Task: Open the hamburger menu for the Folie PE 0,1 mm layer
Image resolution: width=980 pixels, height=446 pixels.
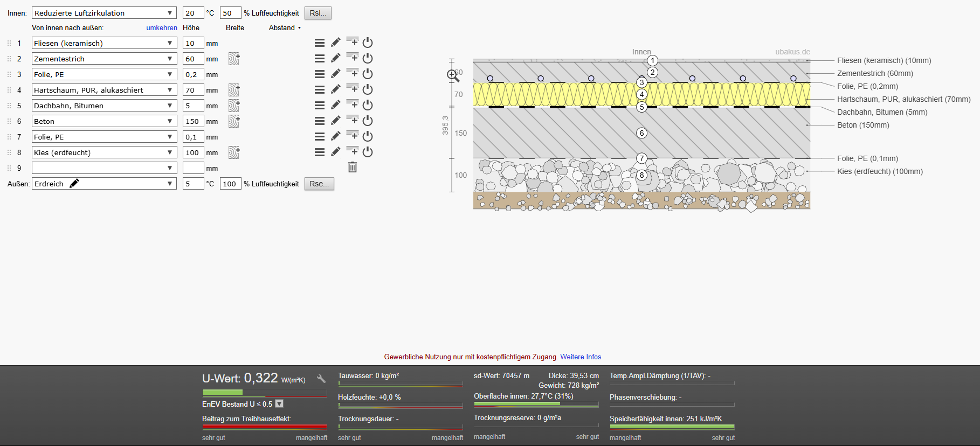Action: [x=320, y=137]
